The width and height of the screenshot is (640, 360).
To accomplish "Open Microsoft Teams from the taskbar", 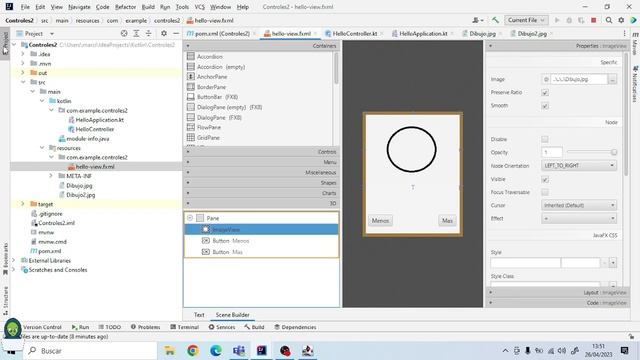I will tap(239, 351).
